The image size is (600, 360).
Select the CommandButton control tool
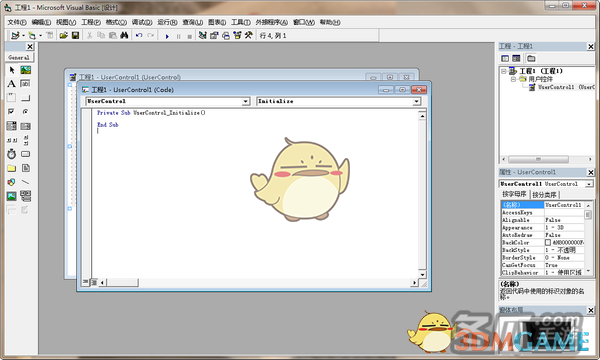[x=26, y=98]
